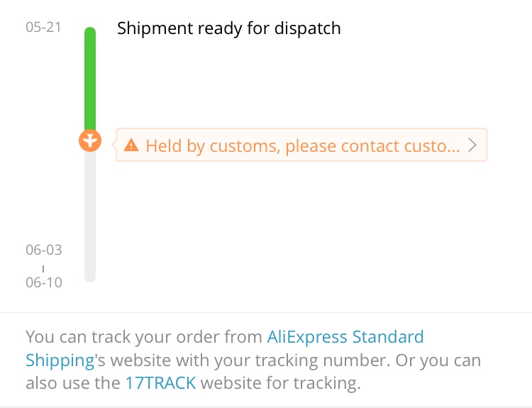Click the 06-10 estimated date label
532x408 pixels.
(x=43, y=282)
